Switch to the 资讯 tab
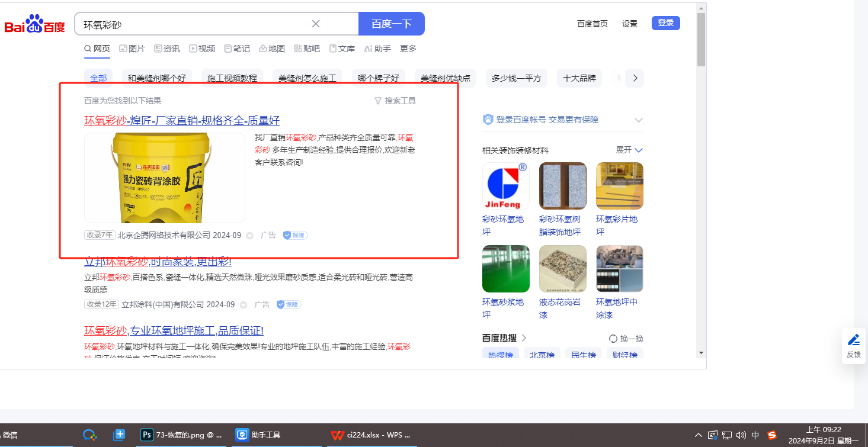Screen dimensions: 868x447 click(x=167, y=49)
